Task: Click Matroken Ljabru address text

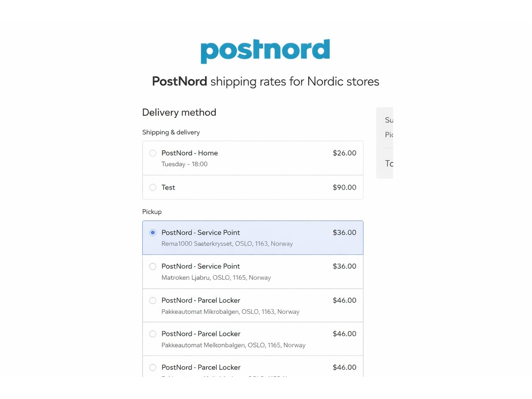Action: click(x=216, y=278)
